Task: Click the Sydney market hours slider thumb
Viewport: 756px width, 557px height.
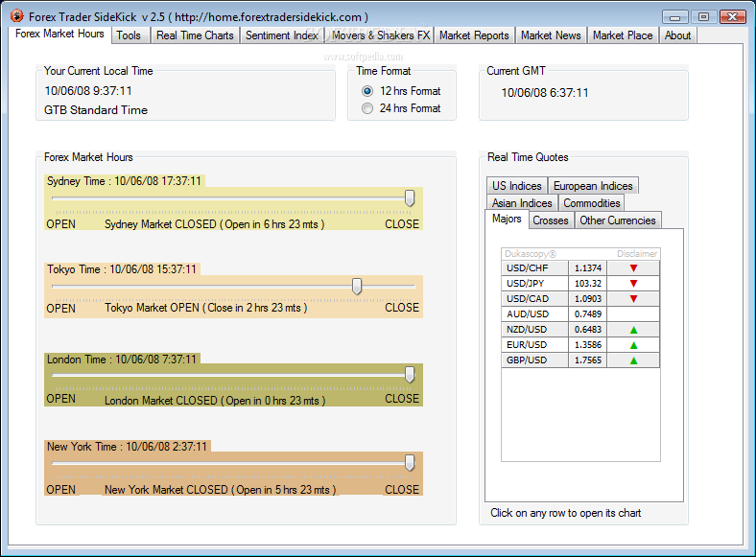Action: (x=410, y=197)
